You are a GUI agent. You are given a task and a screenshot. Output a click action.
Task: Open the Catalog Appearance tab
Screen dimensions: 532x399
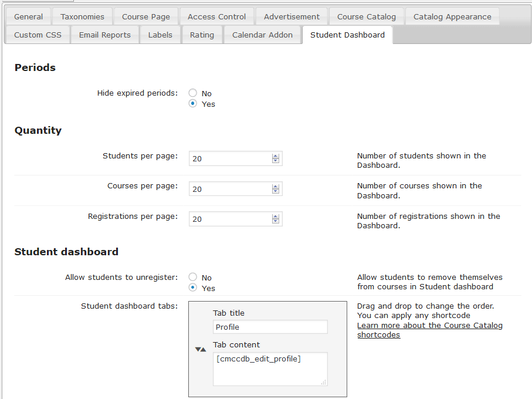coord(452,16)
